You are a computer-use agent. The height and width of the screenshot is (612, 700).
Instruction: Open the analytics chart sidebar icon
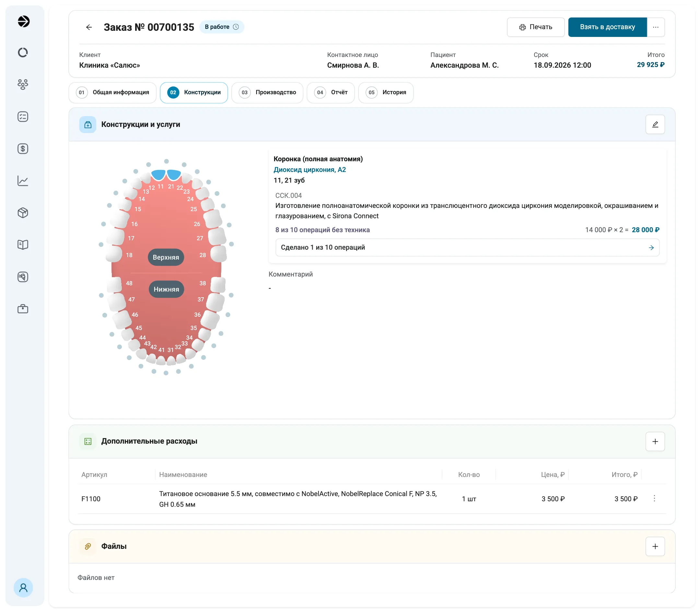[x=23, y=181]
